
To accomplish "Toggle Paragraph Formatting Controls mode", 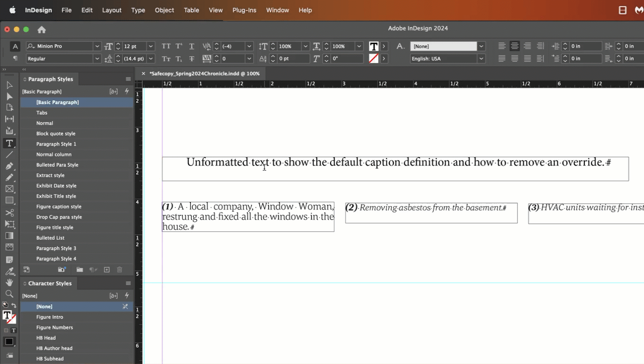I will (15, 58).
